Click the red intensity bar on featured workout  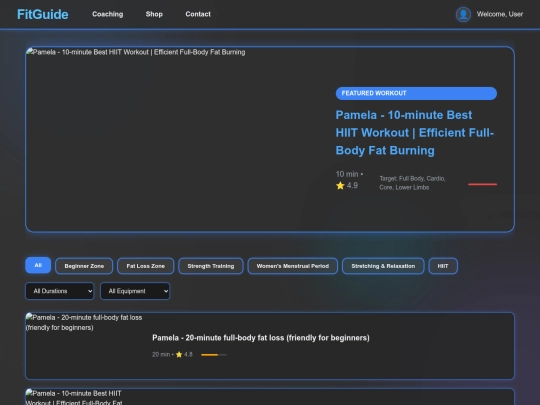coord(482,184)
